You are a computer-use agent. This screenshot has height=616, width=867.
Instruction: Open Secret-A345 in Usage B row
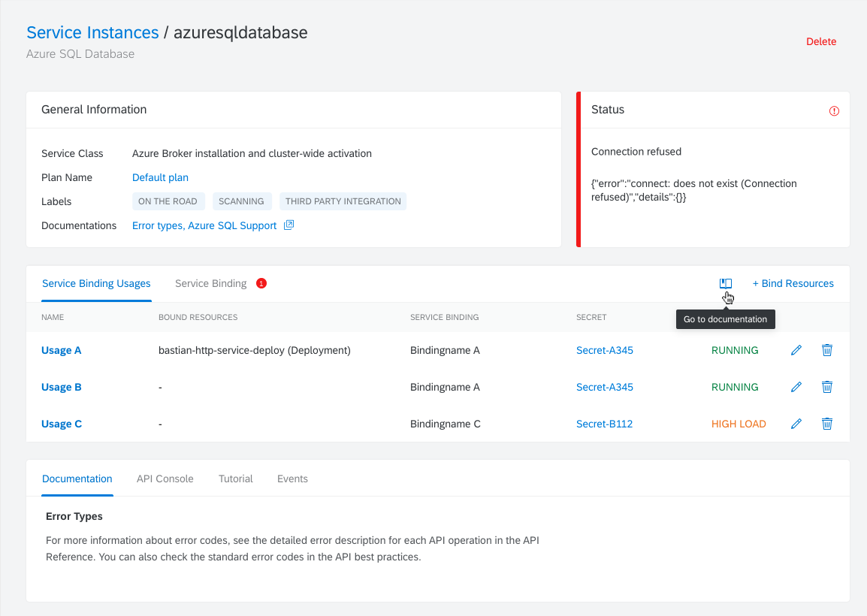(x=604, y=387)
